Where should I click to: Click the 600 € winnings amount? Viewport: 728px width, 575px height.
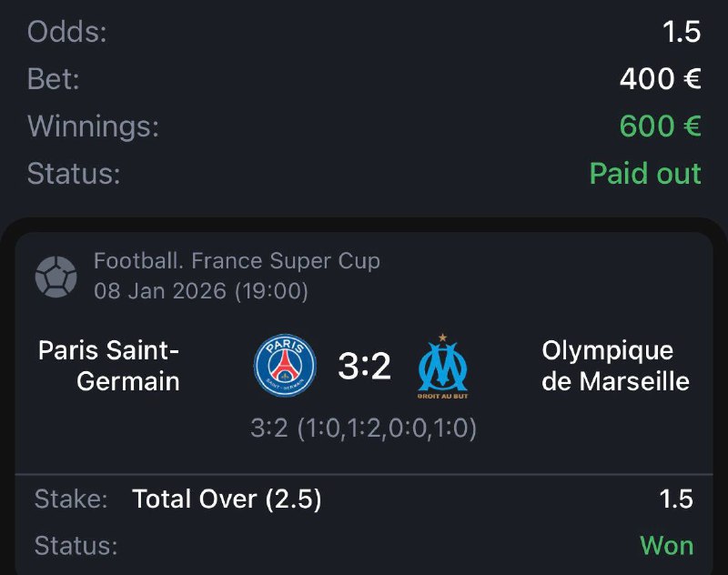pyautogui.click(x=660, y=126)
